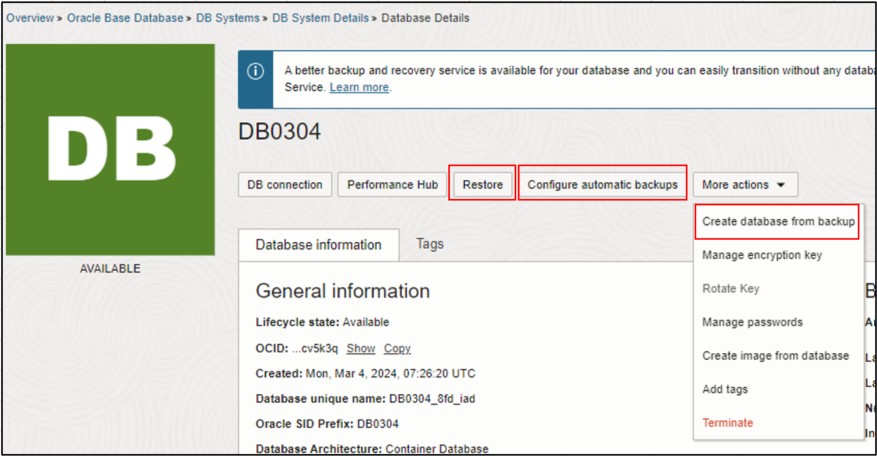
Task: Click the Restore button
Action: pos(483,185)
